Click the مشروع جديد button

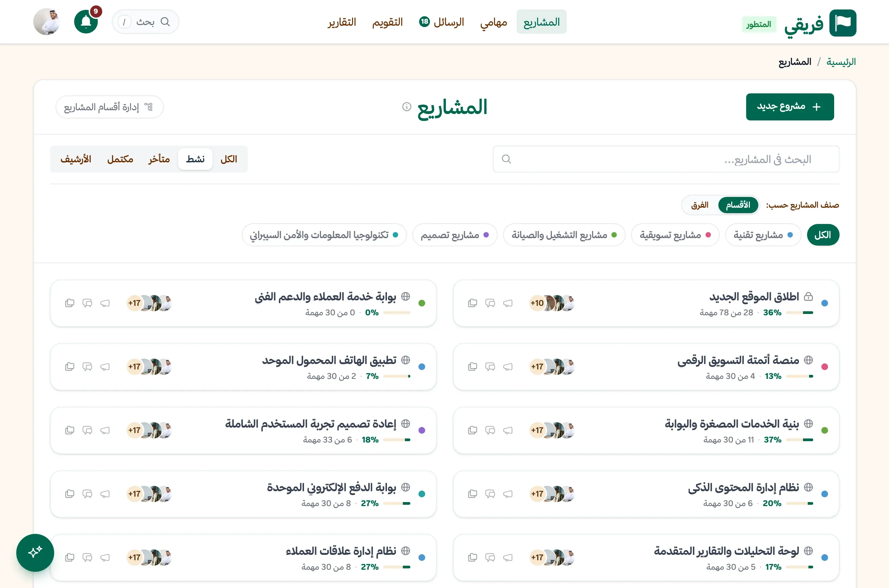point(790,107)
